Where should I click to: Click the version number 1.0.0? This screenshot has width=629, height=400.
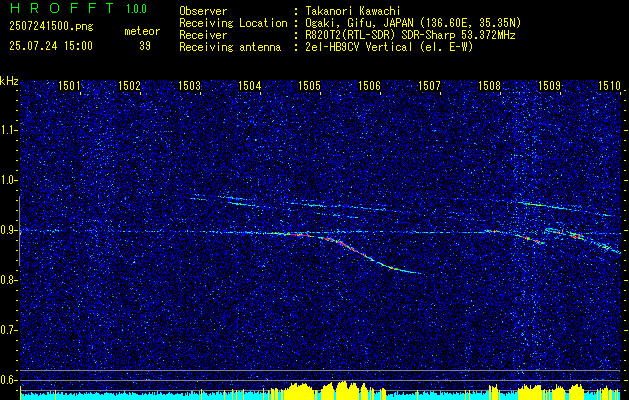[x=136, y=9]
